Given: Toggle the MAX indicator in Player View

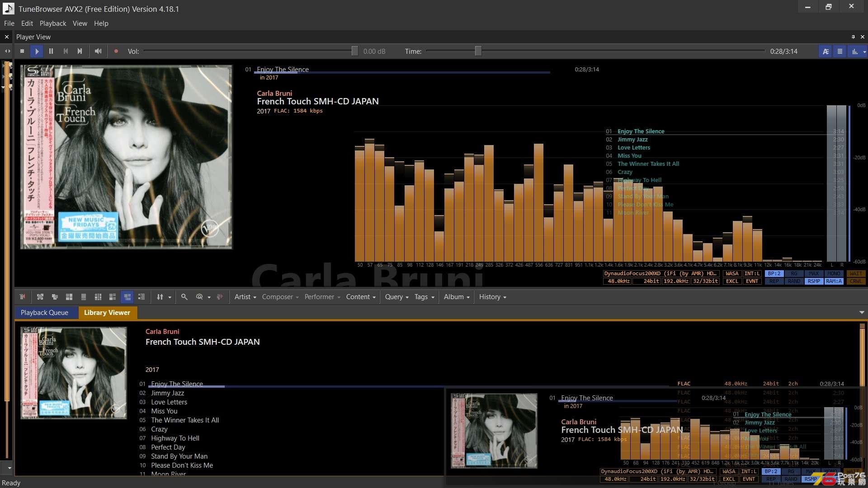Looking at the screenshot, I should coord(814,273).
